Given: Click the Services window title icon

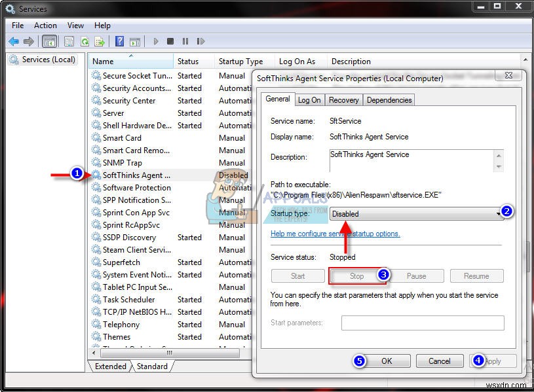Looking at the screenshot, I should point(10,9).
